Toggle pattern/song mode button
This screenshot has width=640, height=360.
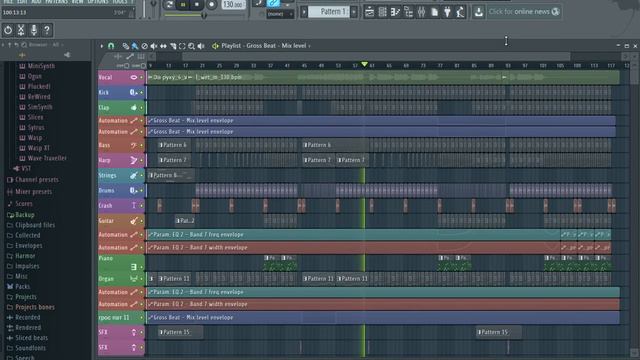(x=169, y=4)
